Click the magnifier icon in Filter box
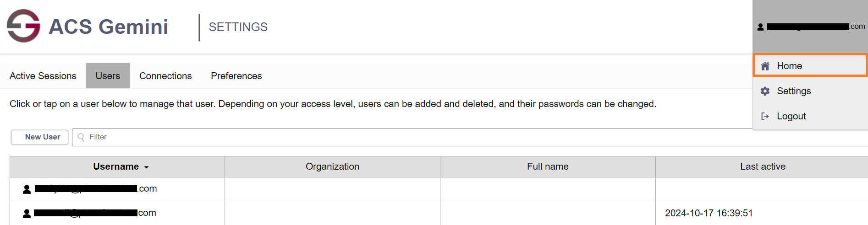Viewport: 868px width, 225px height. pyautogui.click(x=81, y=137)
